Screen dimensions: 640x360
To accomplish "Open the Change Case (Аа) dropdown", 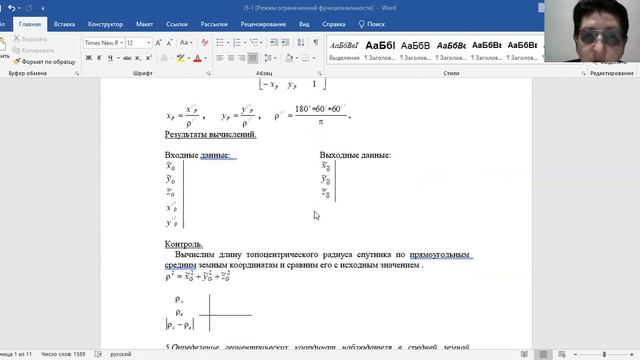I will 186,42.
